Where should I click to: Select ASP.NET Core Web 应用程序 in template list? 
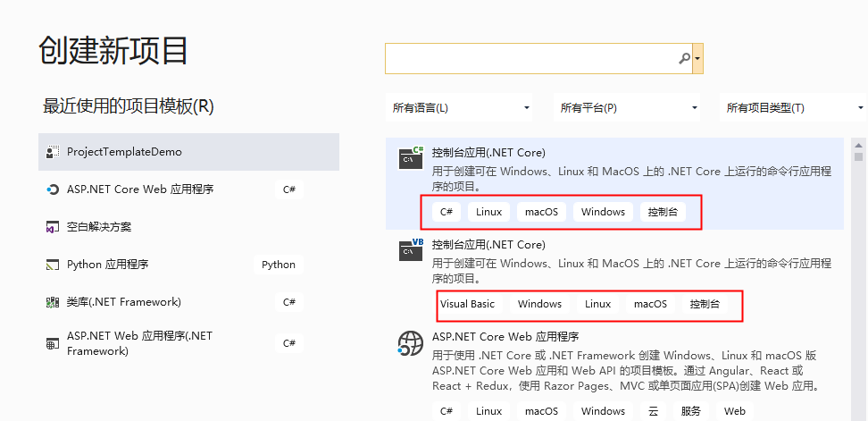pos(614,372)
